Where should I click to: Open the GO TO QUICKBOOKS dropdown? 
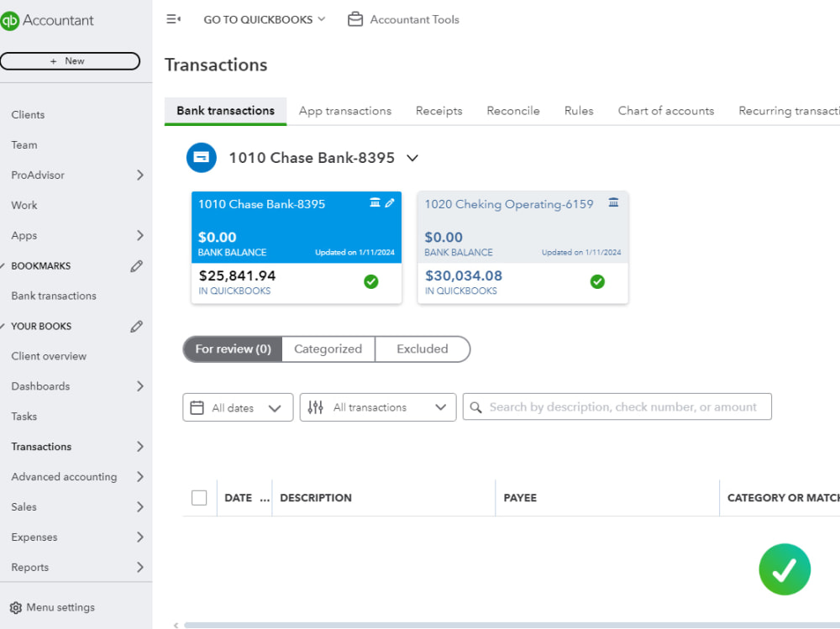click(264, 20)
